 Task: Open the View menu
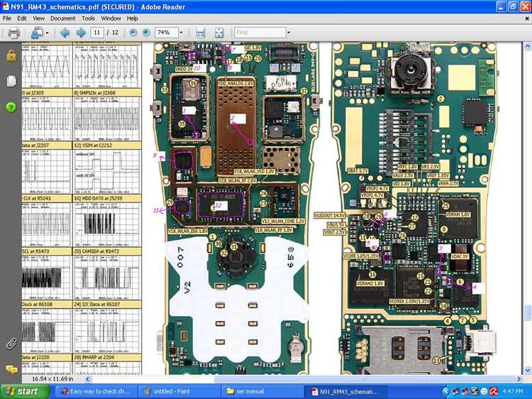pos(38,18)
